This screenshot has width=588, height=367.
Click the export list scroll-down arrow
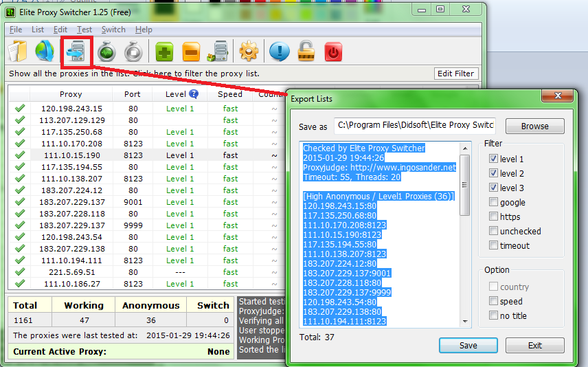(465, 321)
